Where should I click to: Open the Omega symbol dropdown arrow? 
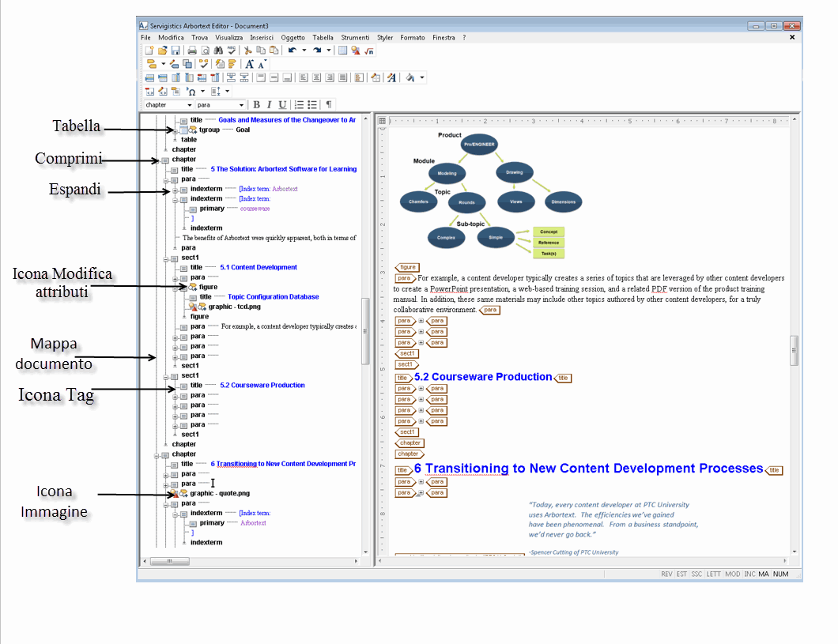(x=202, y=92)
